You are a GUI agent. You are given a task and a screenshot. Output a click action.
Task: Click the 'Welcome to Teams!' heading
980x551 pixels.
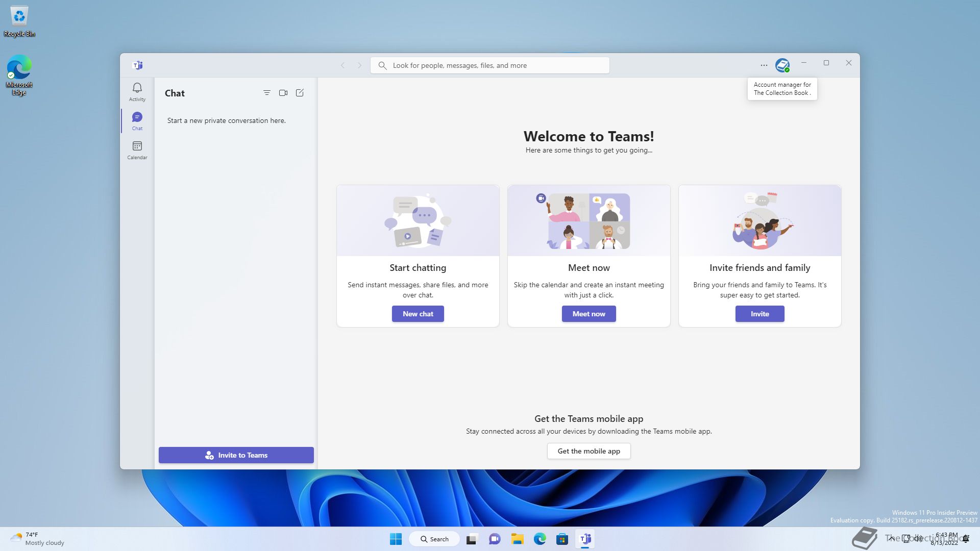click(x=589, y=136)
